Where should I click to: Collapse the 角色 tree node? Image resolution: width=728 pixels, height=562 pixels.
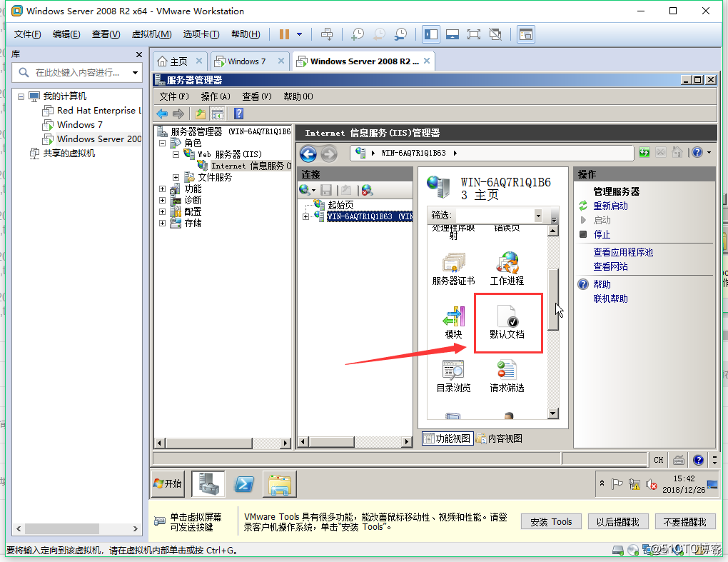click(x=163, y=143)
